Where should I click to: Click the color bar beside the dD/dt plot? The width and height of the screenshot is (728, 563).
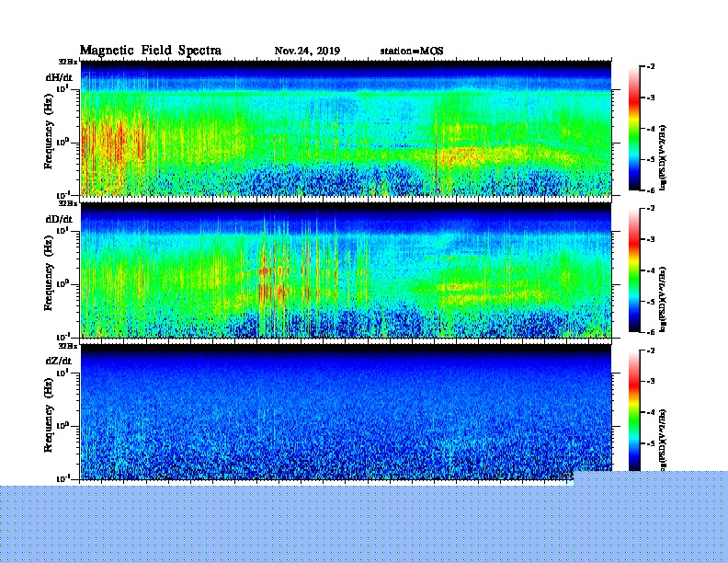633,270
